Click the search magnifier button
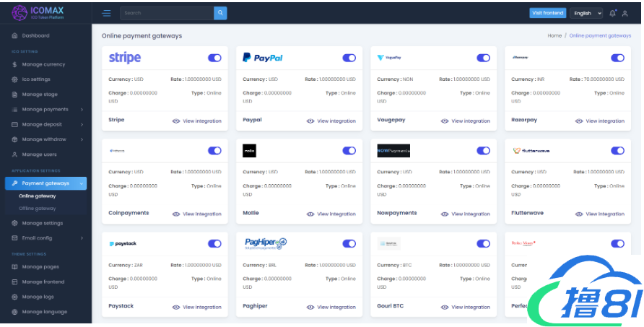 coord(220,13)
